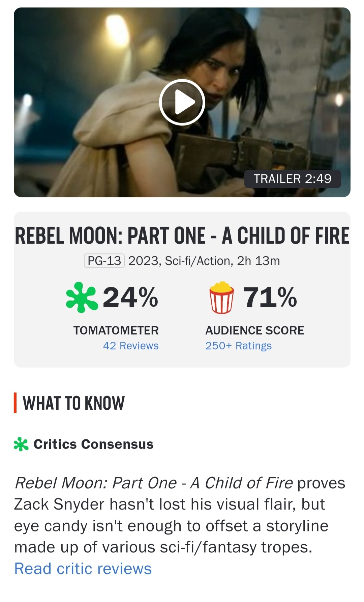This screenshot has height=602, width=364.
Task: Click the small splat beside Critics Consensus
Action: 21,444
